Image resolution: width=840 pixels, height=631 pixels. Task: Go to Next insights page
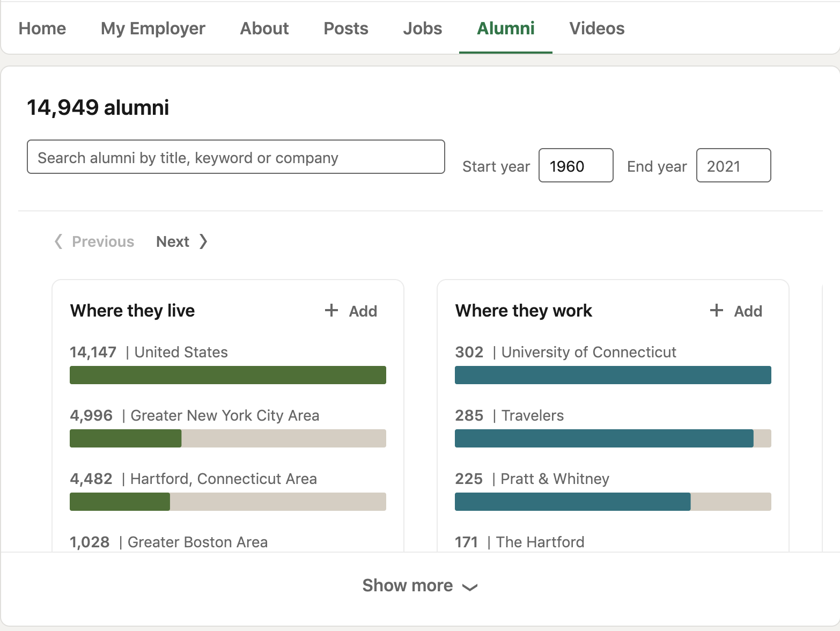(x=182, y=241)
